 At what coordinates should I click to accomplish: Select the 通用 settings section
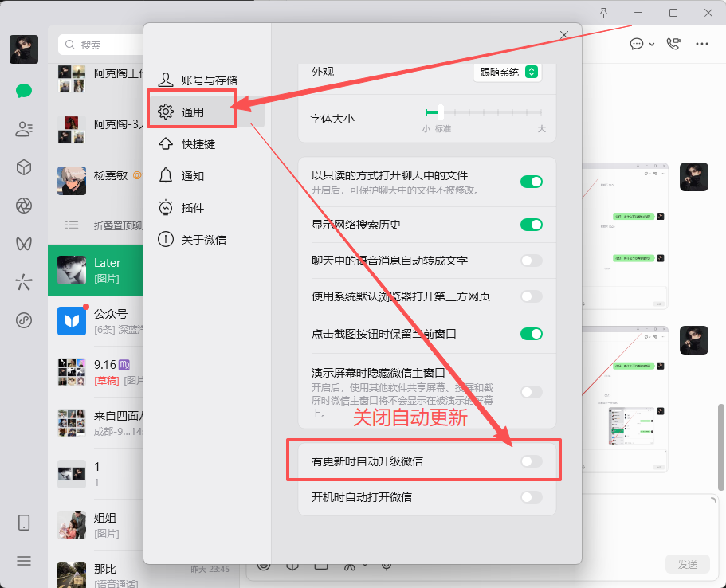click(206, 112)
